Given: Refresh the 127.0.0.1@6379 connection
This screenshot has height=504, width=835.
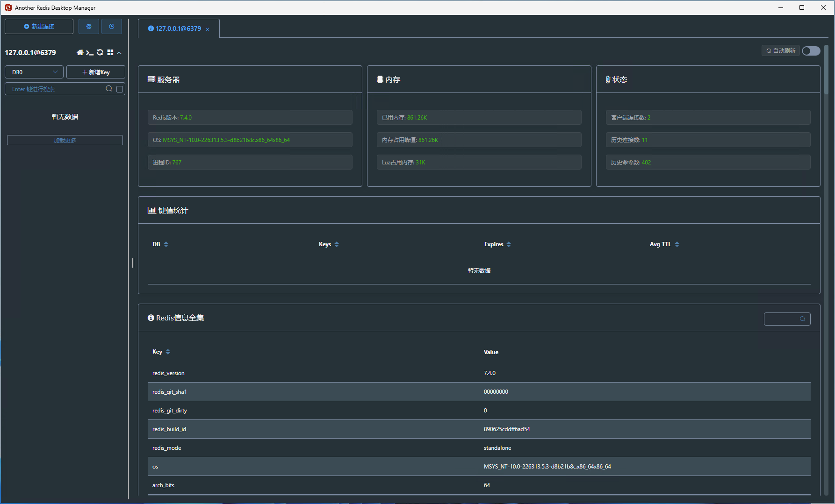Looking at the screenshot, I should (x=100, y=53).
